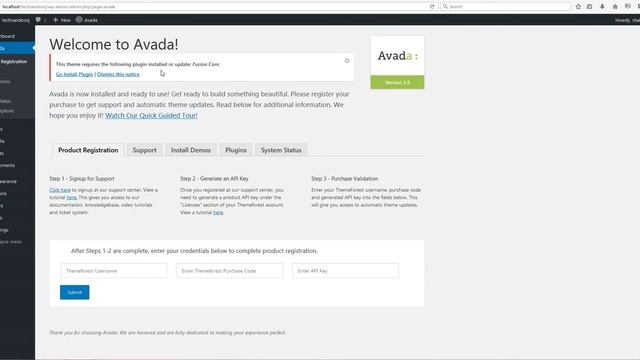Open Dashboard in the WordPress sidebar
Image resolution: width=640 pixels, height=360 pixels.
(x=8, y=36)
